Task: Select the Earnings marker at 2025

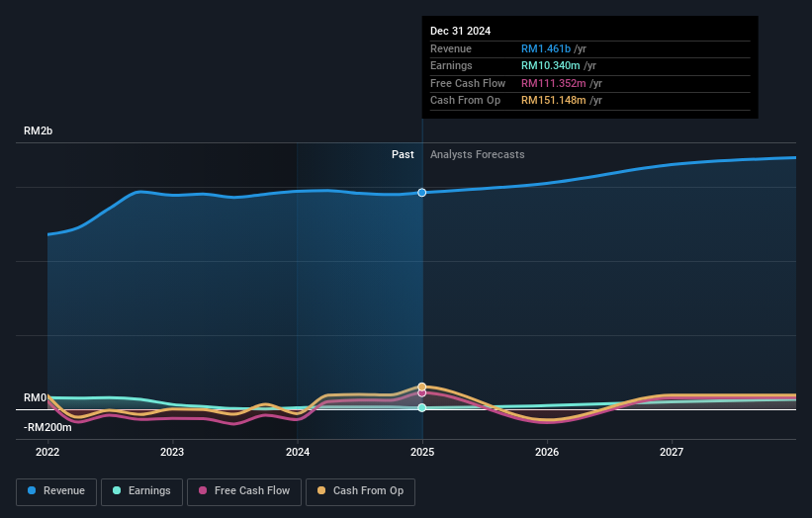Action: (422, 407)
